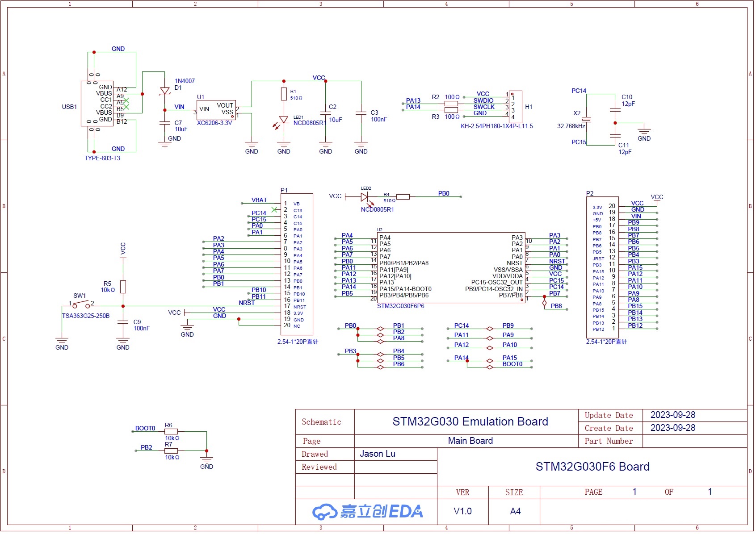Click the P2 pin header body
This screenshot has height=534, width=756.
coord(602,267)
